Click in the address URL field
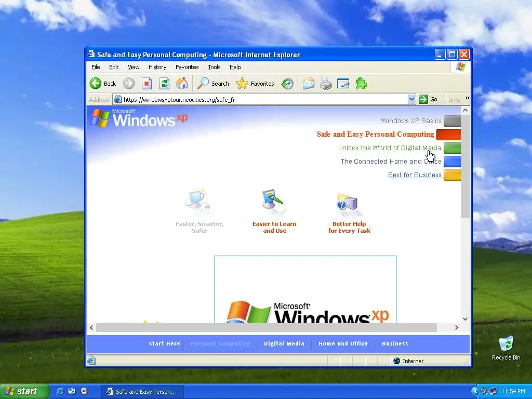This screenshot has width=532, height=399. click(x=264, y=99)
